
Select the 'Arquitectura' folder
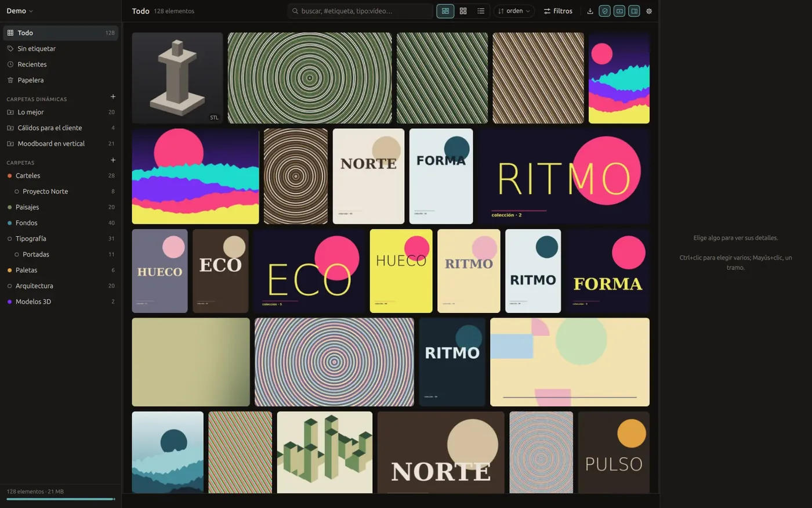click(60, 286)
